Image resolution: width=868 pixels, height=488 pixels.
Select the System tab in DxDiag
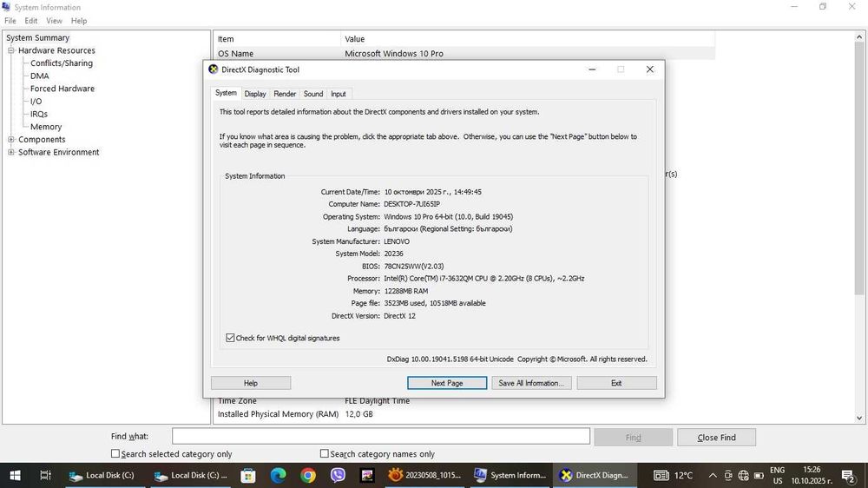pos(226,93)
